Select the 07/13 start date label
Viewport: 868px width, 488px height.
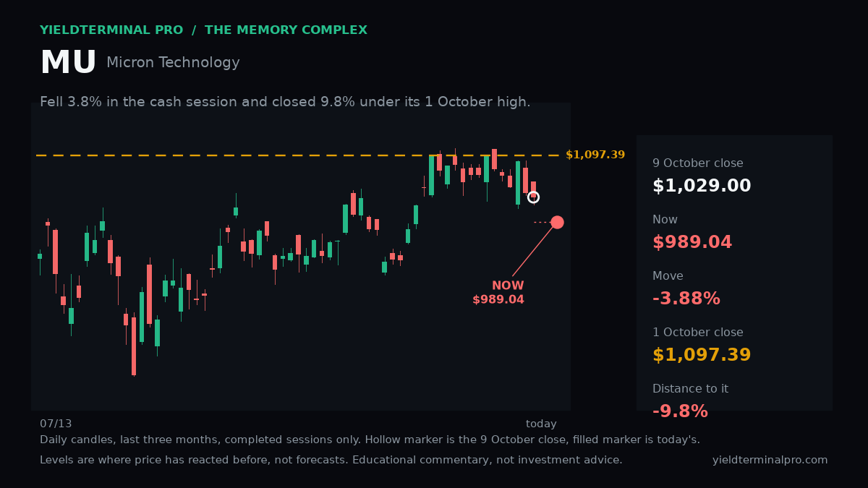(56, 424)
